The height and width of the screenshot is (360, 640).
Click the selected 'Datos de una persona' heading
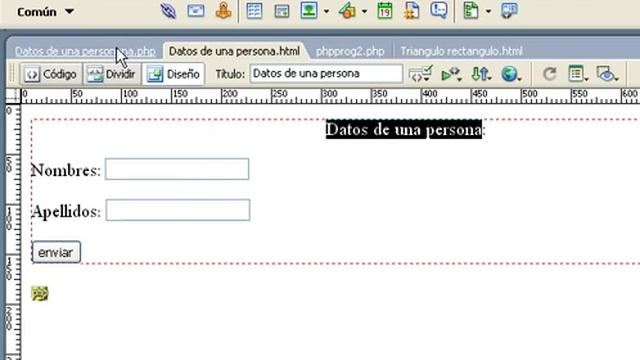[404, 129]
